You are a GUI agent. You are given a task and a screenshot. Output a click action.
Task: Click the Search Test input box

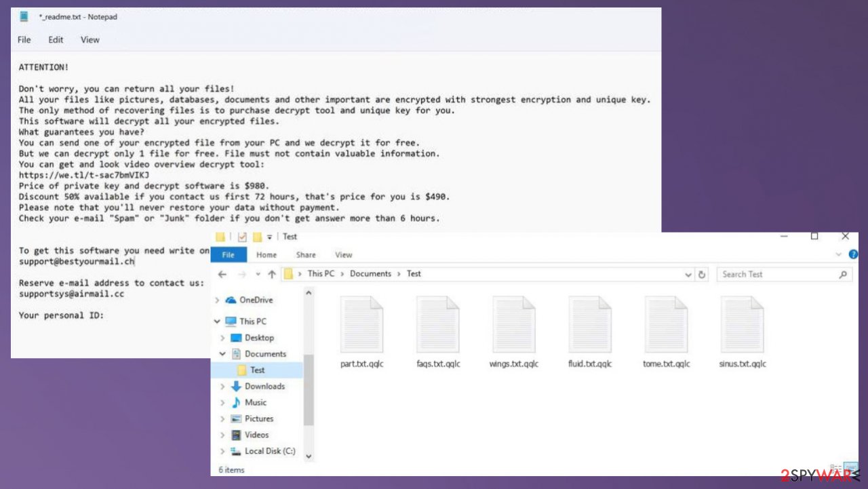coord(776,275)
